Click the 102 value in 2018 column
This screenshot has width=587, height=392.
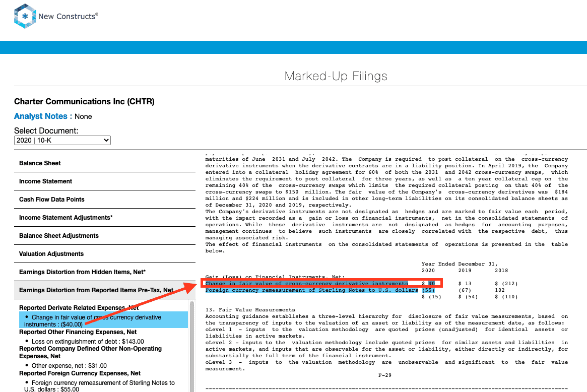pos(500,290)
